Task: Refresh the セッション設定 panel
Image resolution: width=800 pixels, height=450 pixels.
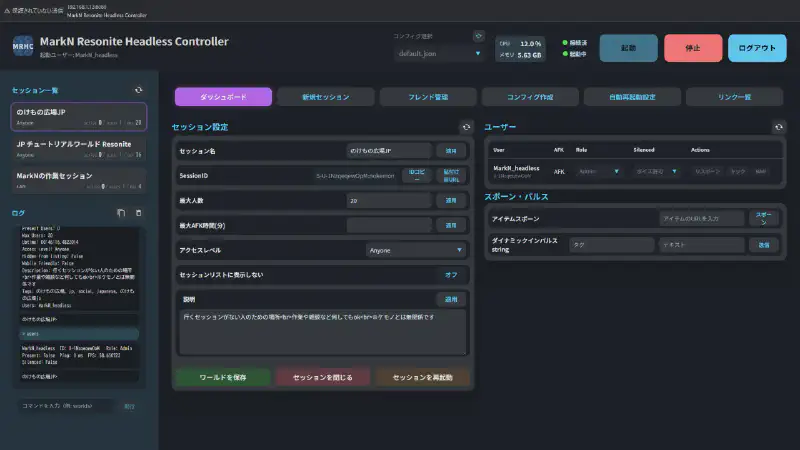Action: point(466,127)
